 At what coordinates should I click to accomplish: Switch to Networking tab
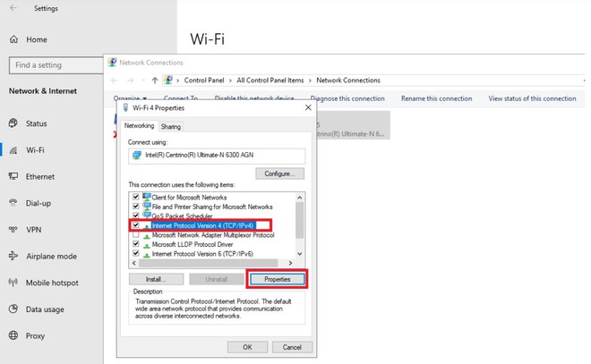tap(139, 126)
